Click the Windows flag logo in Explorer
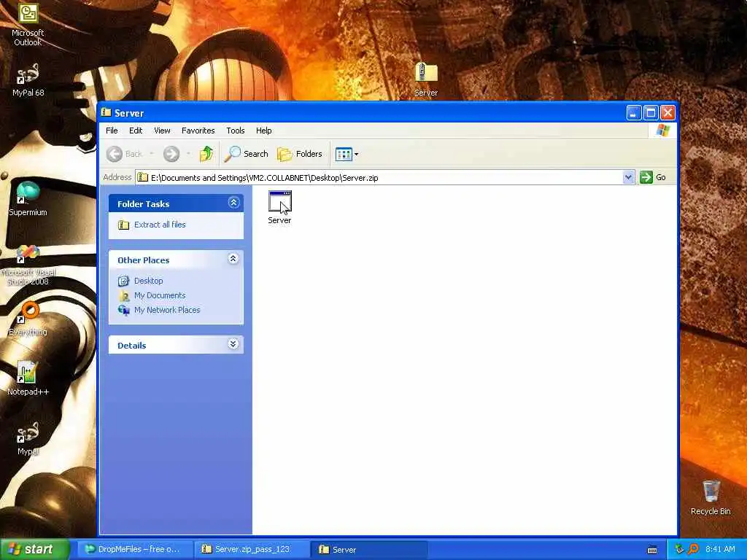 click(x=662, y=131)
